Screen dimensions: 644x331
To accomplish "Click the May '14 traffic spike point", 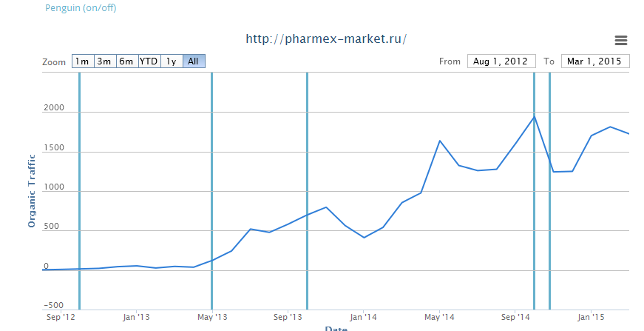I will coord(440,141).
